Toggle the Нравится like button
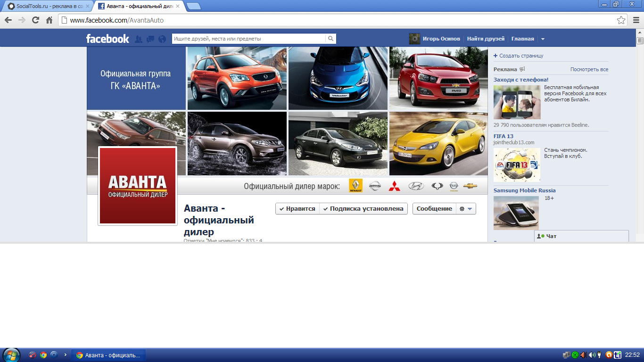 297,209
